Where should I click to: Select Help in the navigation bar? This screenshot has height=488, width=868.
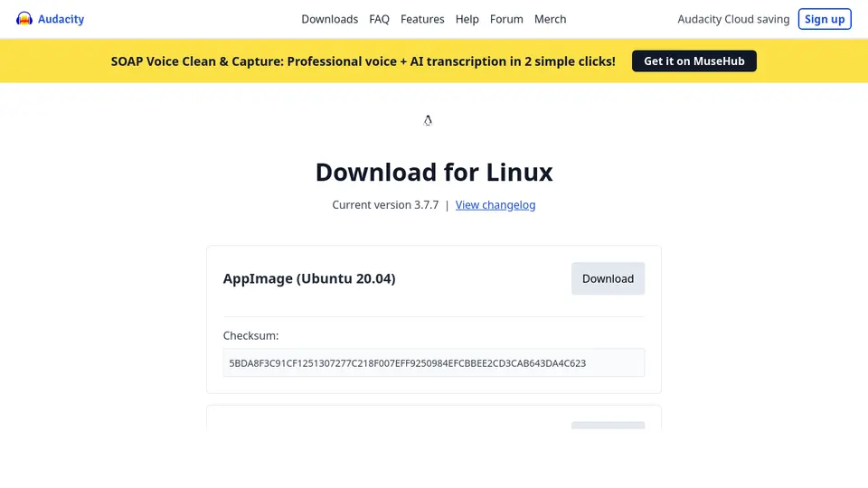(467, 19)
